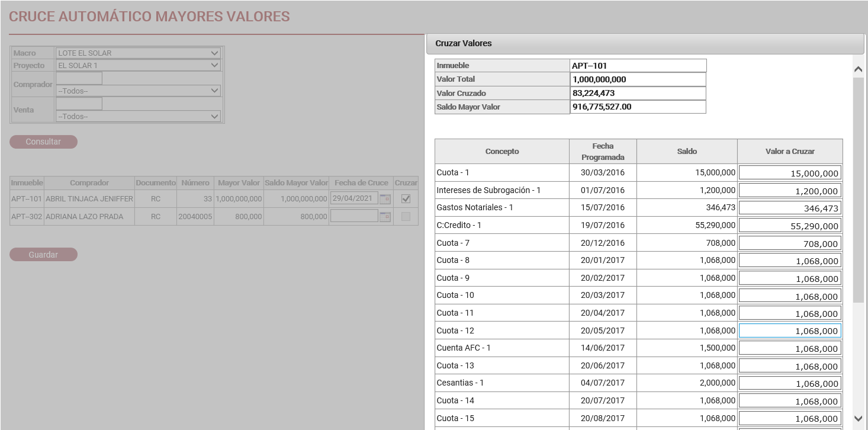Click the Concepto column header
Viewport: 868px width, 430px height.
tap(502, 152)
